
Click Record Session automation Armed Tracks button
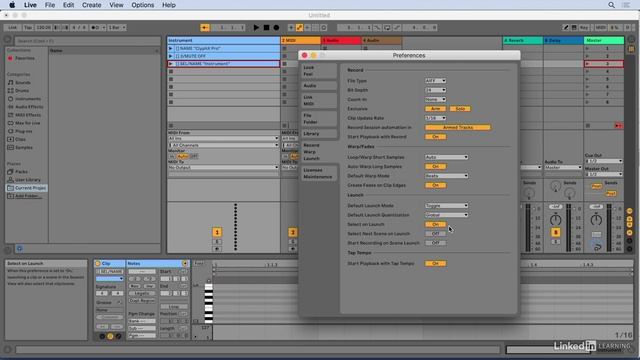click(458, 127)
